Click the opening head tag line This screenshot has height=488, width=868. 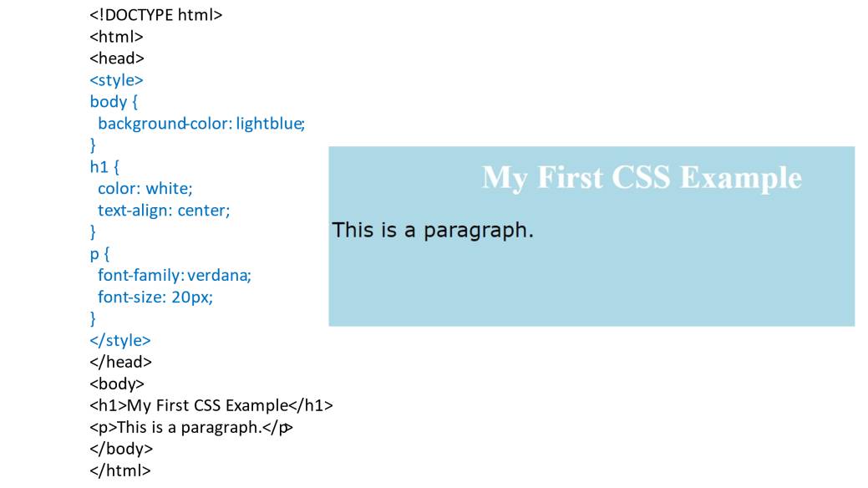117,58
